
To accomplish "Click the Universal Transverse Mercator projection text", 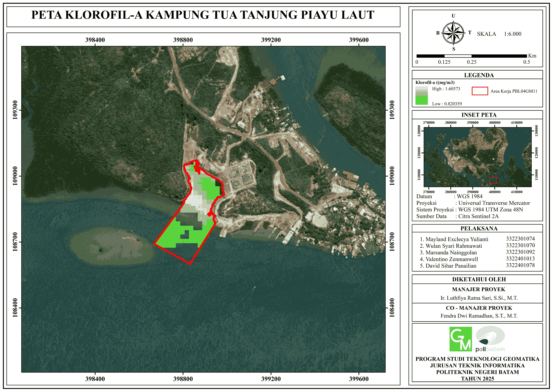I will [x=494, y=203].
